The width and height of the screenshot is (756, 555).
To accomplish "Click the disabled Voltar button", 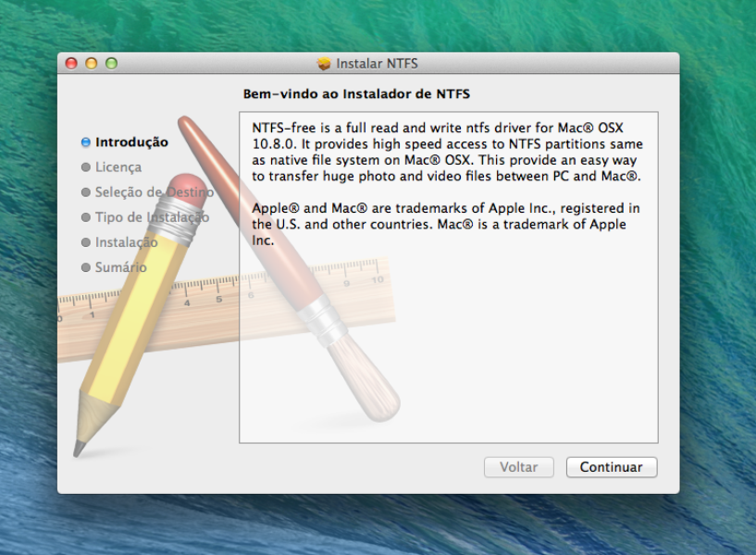I will coord(519,467).
